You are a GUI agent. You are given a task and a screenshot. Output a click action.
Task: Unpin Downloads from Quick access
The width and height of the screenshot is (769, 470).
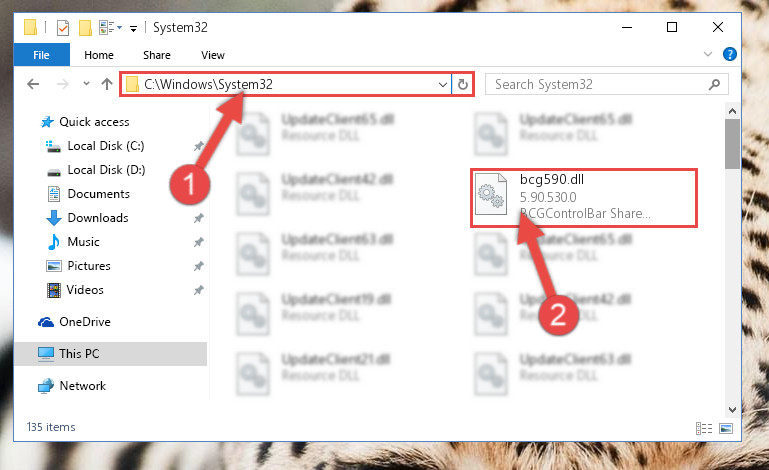[199, 218]
